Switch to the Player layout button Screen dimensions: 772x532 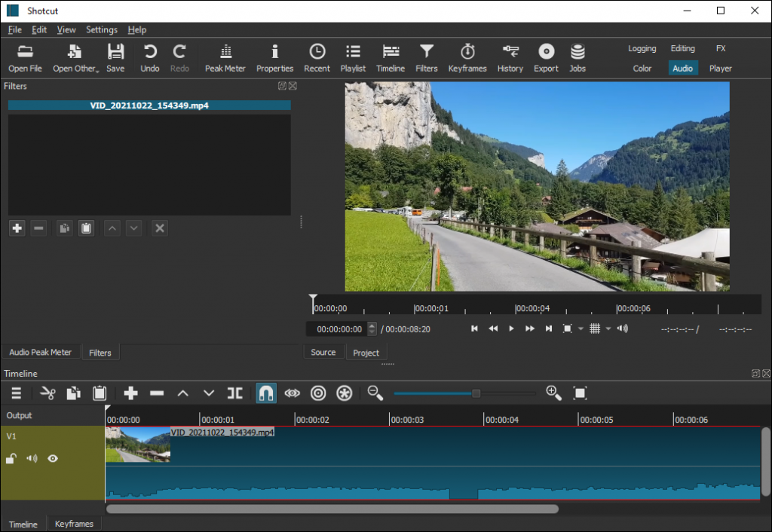(x=720, y=68)
